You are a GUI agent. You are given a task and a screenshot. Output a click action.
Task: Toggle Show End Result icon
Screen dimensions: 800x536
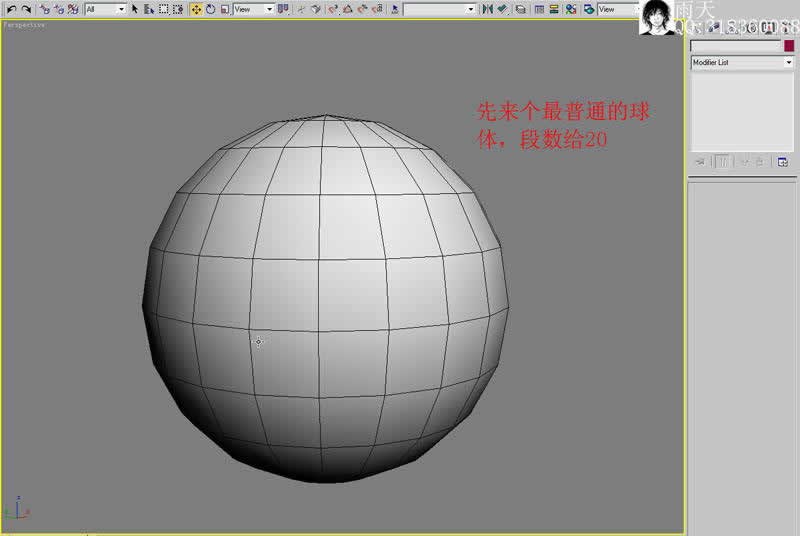(x=723, y=162)
